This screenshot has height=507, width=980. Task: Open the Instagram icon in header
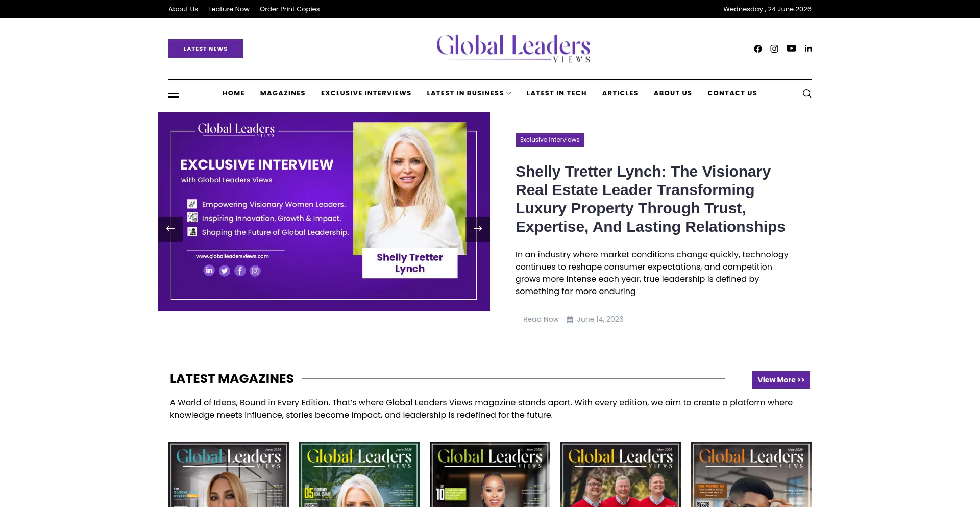pos(774,49)
